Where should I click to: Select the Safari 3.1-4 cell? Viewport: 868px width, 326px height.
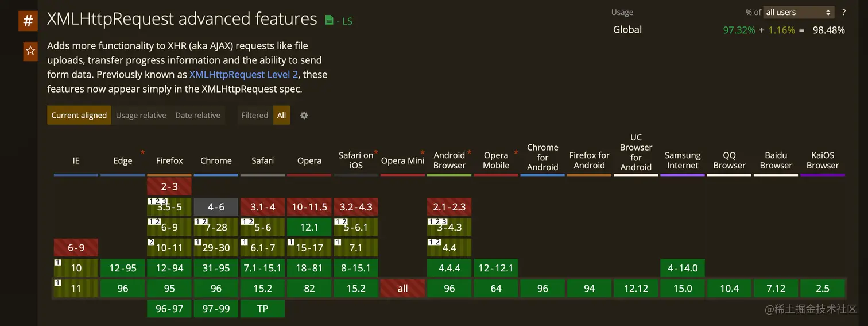click(263, 207)
